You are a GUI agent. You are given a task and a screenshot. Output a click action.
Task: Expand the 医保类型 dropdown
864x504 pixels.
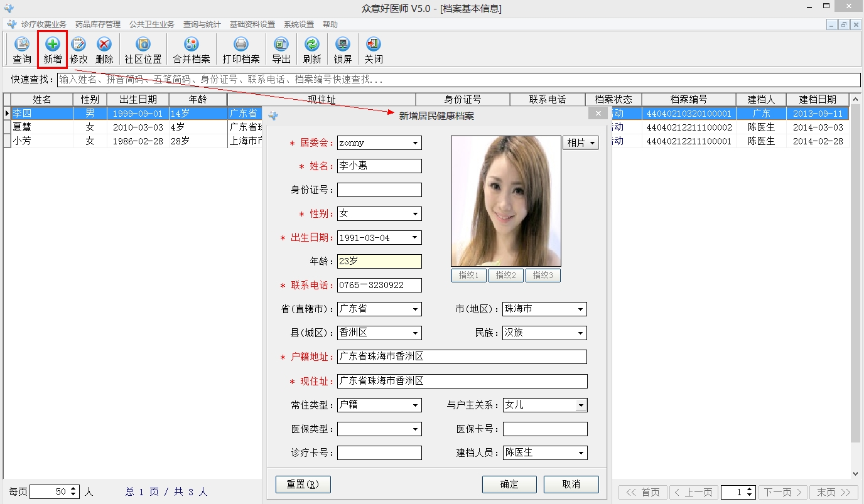pos(415,429)
